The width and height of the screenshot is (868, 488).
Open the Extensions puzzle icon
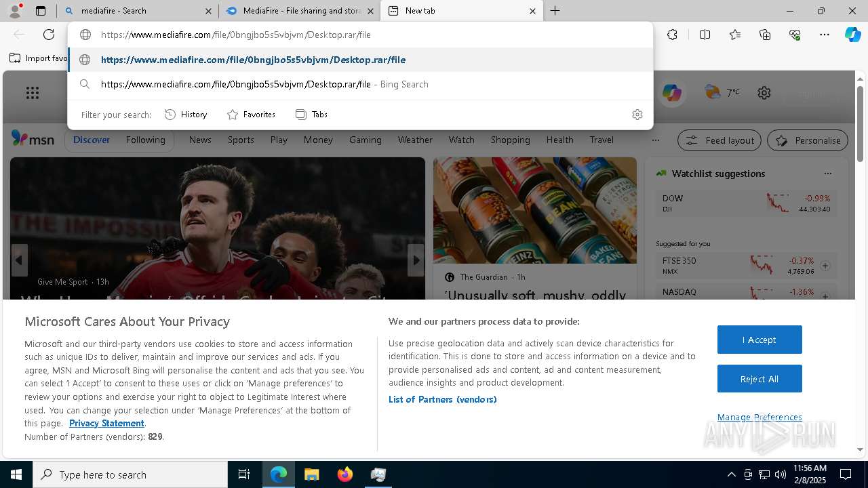[x=672, y=35]
